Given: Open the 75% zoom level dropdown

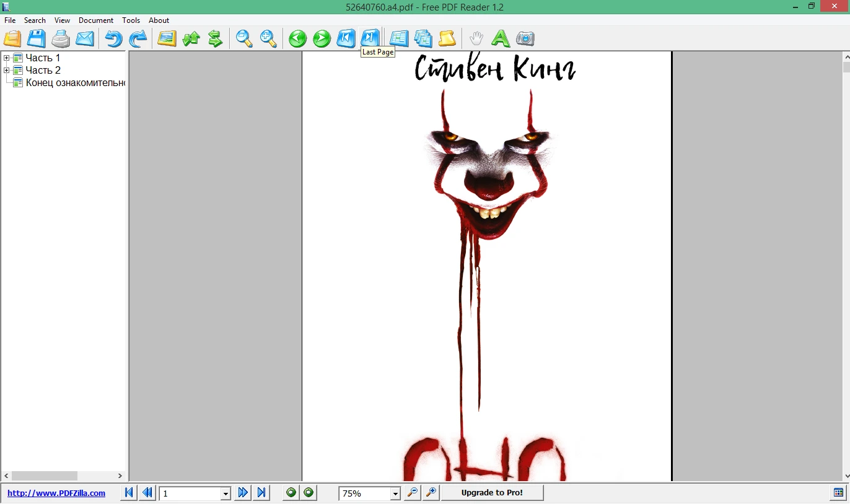Looking at the screenshot, I should tap(395, 493).
